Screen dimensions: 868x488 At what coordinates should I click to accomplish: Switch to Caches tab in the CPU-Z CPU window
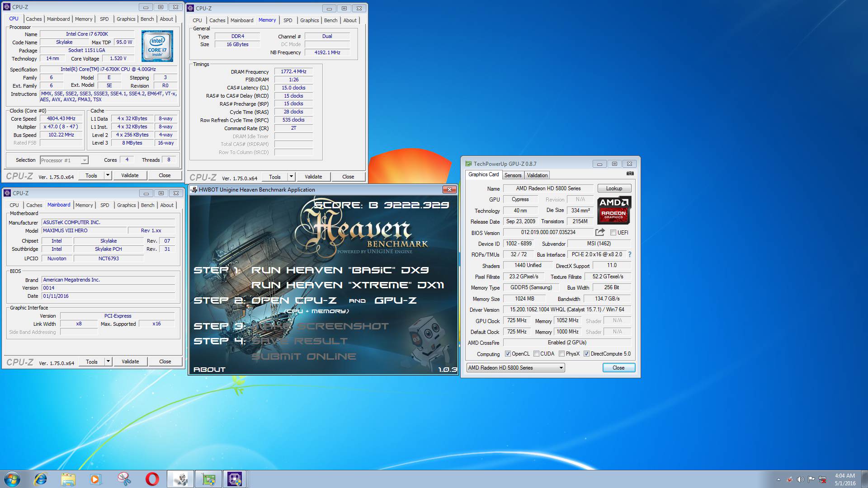click(33, 19)
